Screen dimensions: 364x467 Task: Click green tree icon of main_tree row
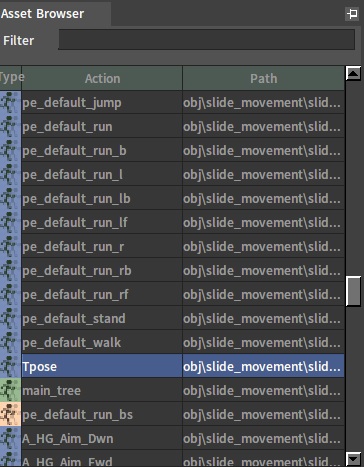coord(10,390)
